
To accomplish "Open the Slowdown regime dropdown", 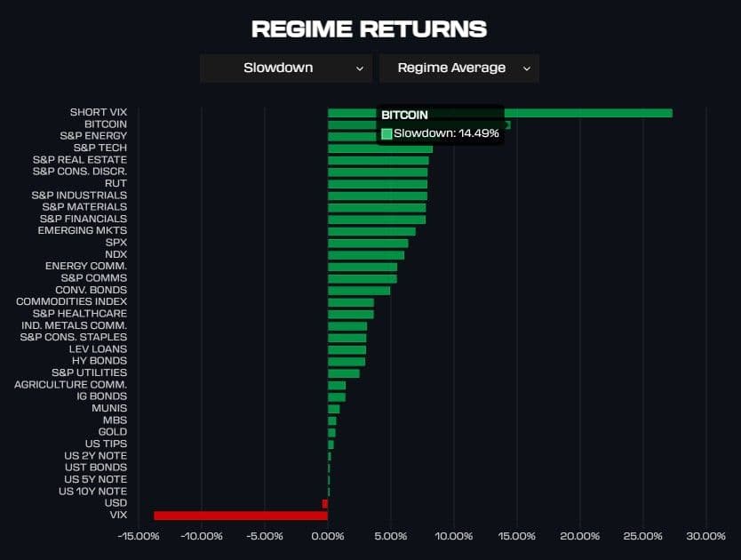I will pyautogui.click(x=285, y=68).
